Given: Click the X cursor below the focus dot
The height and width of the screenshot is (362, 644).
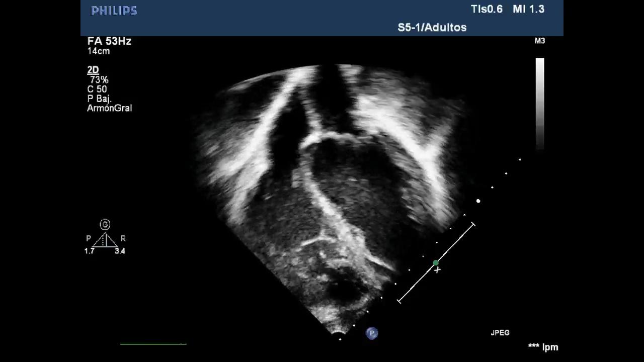Looking at the screenshot, I should point(438,270).
